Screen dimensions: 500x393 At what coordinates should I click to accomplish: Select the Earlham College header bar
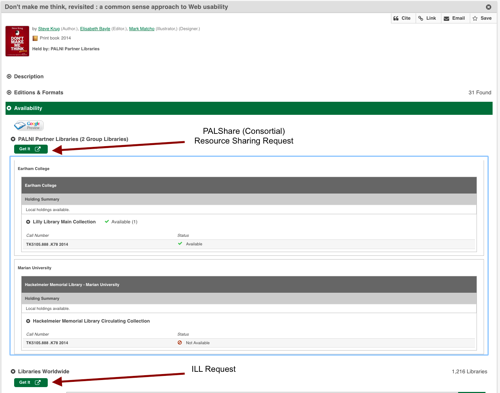[249, 185]
